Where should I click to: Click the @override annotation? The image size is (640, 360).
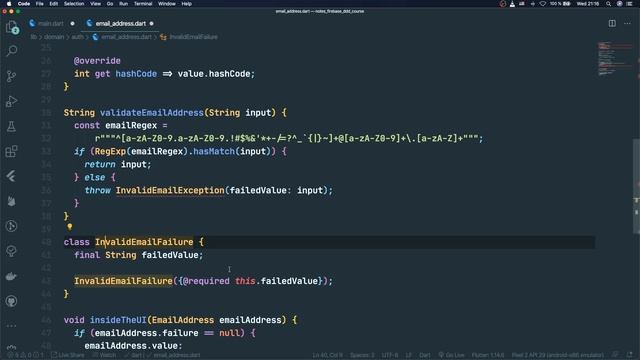click(x=97, y=61)
